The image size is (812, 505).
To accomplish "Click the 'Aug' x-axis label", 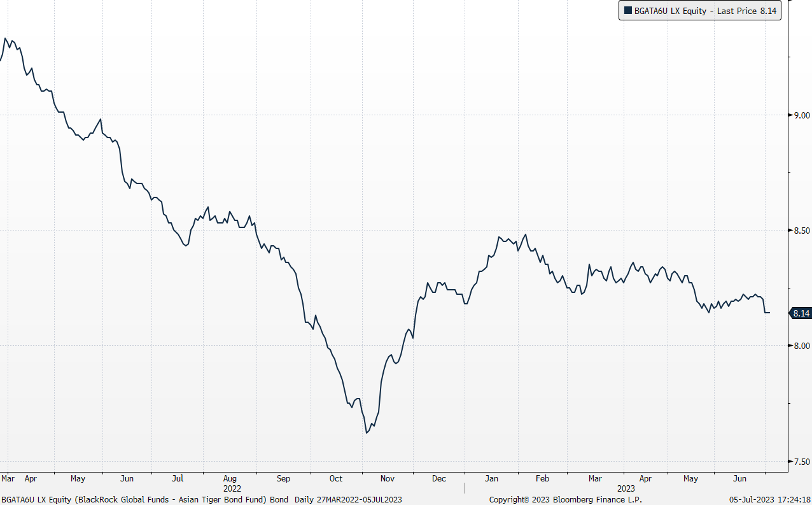I will [x=230, y=478].
